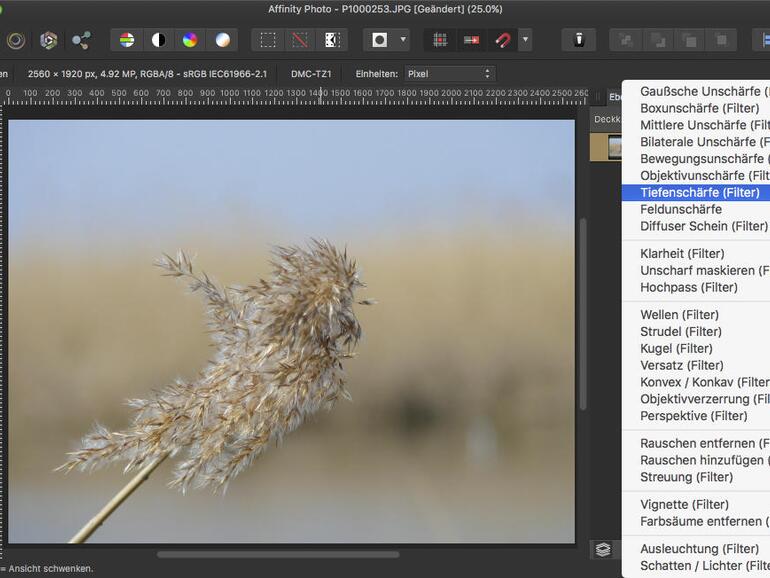The image size is (770, 578).
Task: Open the Export persona icon
Action: (x=81, y=40)
